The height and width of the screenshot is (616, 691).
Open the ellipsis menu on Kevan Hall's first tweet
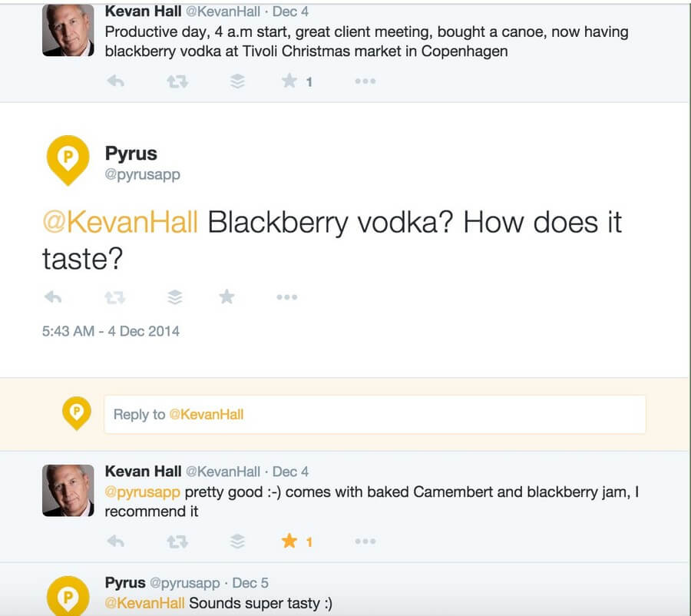[x=365, y=80]
